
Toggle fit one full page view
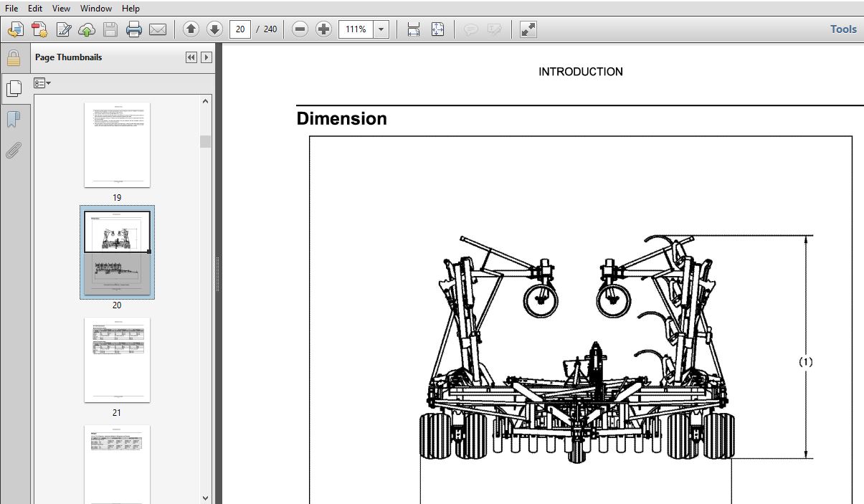coord(437,29)
